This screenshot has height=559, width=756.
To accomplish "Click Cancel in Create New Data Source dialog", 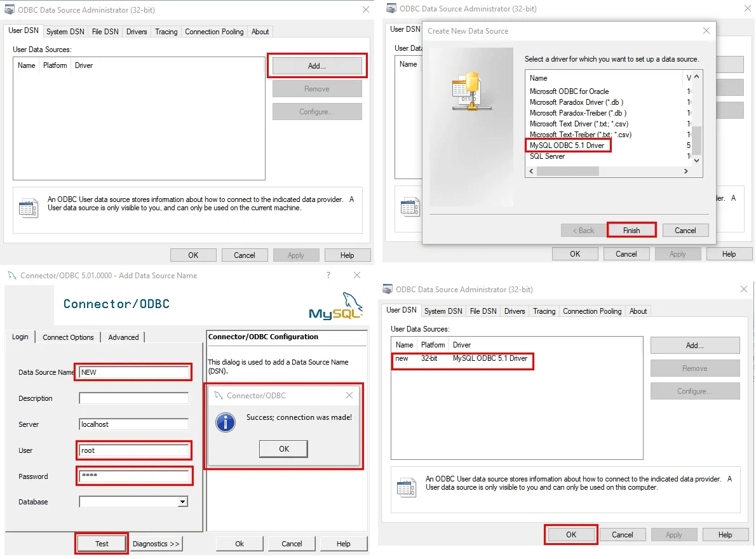I will [x=685, y=231].
